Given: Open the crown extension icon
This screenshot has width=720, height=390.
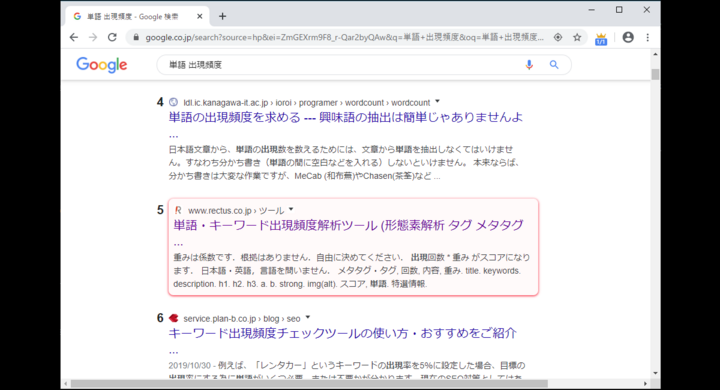Looking at the screenshot, I should 601,39.
